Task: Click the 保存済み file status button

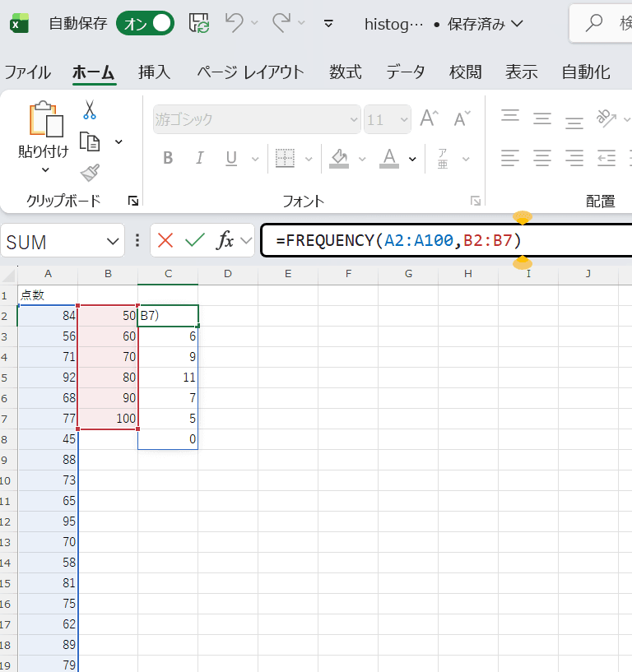Action: pyautogui.click(x=485, y=24)
